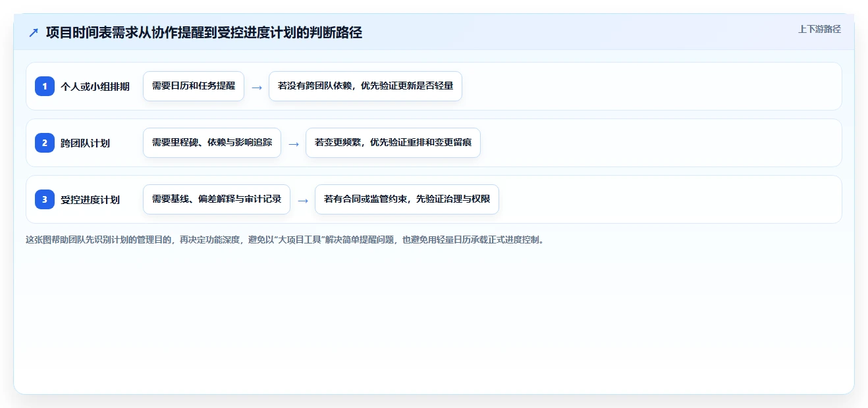Select the 受控进度计划 label

(x=90, y=199)
